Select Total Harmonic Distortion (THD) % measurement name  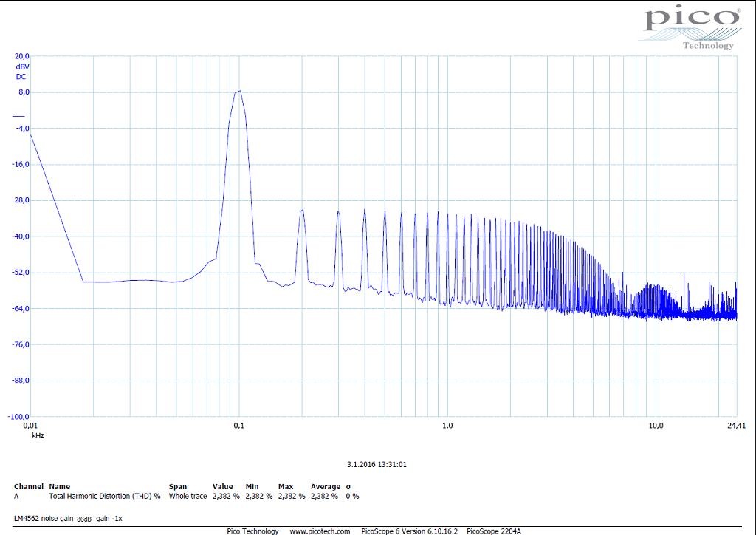pyautogui.click(x=105, y=496)
